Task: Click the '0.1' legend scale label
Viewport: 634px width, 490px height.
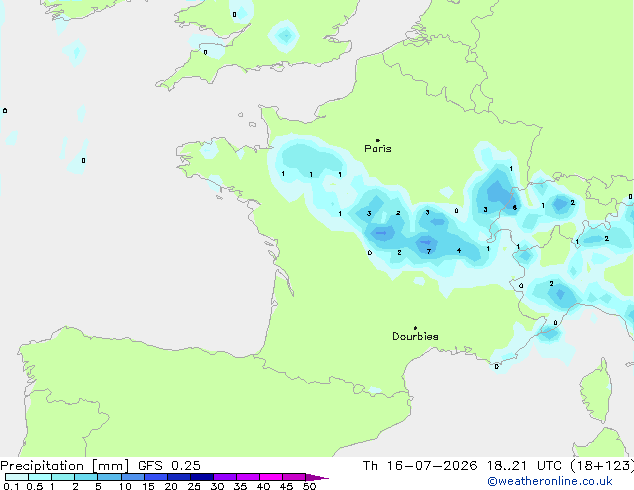Action: point(12,486)
